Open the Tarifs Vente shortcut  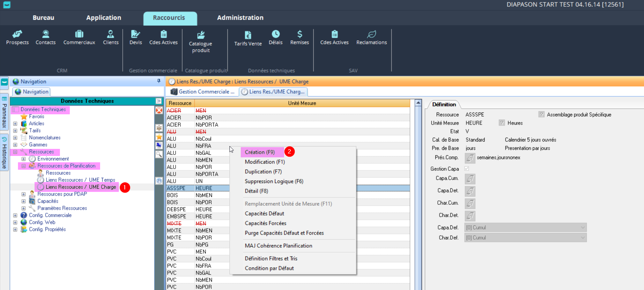click(248, 38)
